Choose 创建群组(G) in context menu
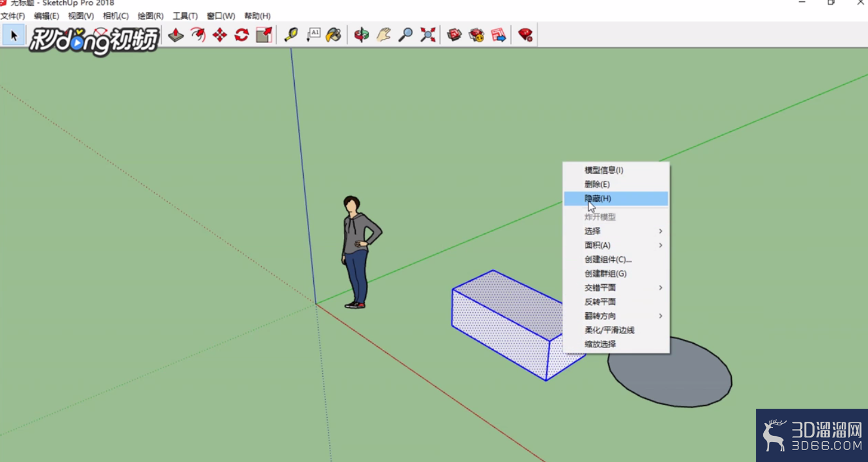868x462 pixels. (x=616, y=274)
